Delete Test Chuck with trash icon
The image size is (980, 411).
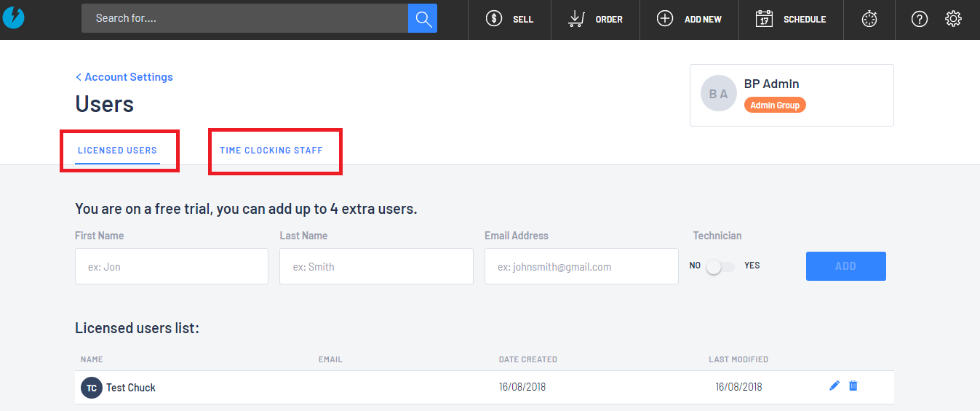853,386
